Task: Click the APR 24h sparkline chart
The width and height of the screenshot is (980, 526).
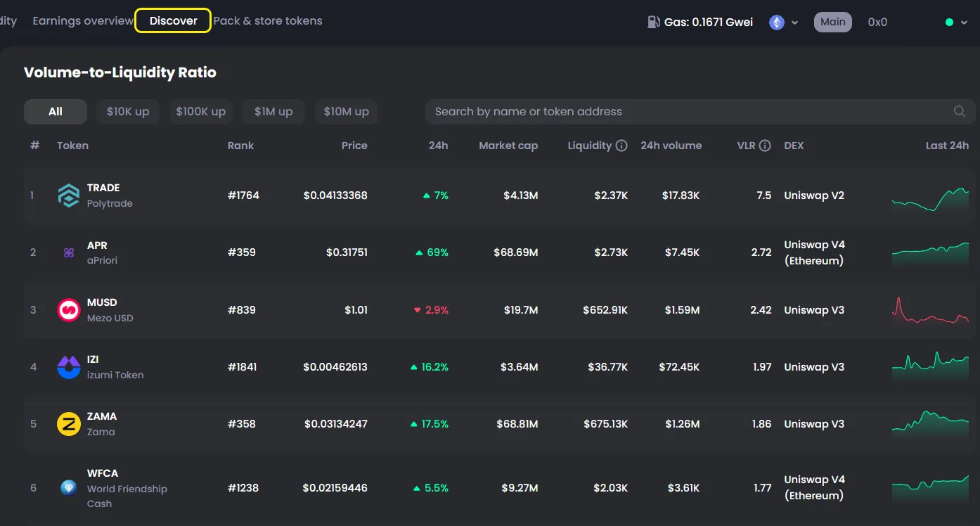Action: [x=930, y=255]
